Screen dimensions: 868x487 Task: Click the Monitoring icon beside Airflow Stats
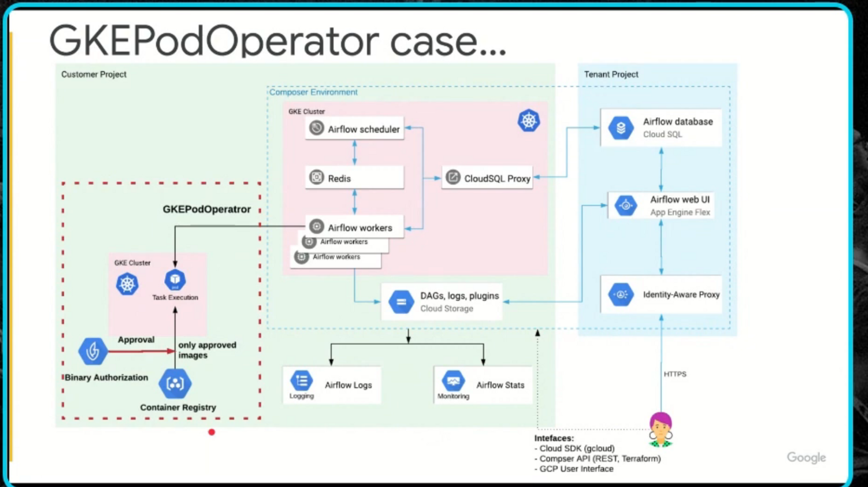tap(453, 381)
